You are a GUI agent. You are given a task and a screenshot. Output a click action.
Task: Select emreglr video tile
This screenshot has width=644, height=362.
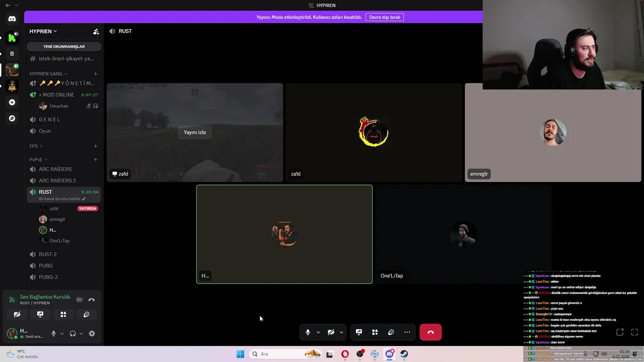[x=553, y=132]
